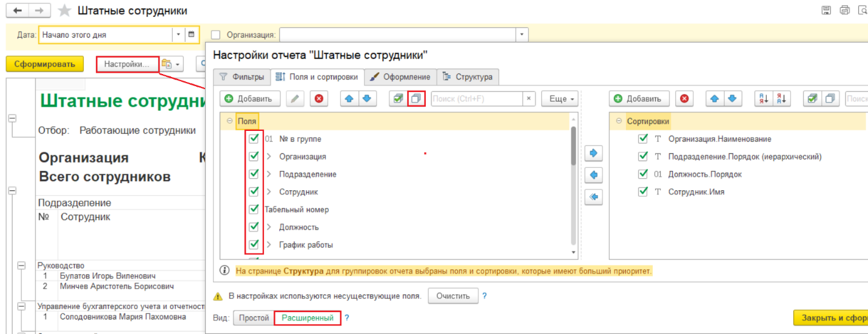Click the print icon in the top right
The image size is (868, 334).
844,10
